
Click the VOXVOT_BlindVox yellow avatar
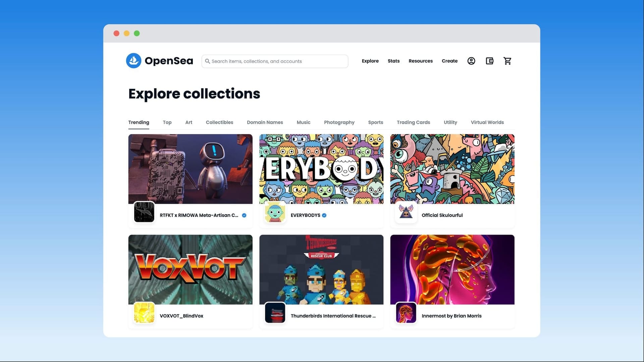[x=144, y=313]
